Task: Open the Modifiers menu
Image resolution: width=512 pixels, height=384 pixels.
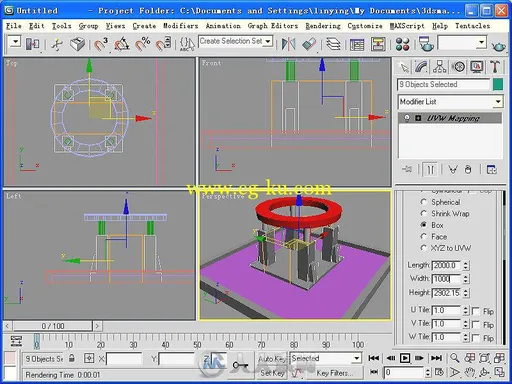Action: (x=181, y=26)
